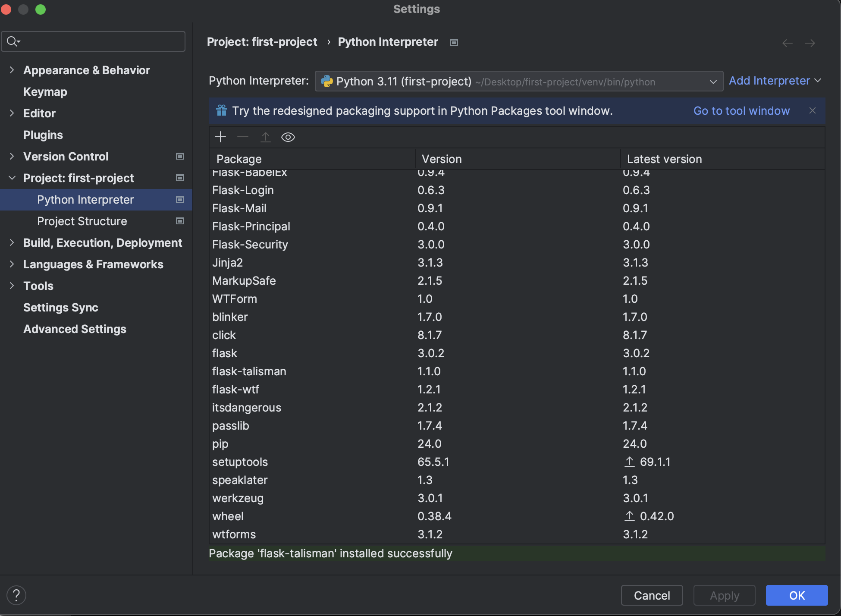This screenshot has width=841, height=616.
Task: Select the click package row
Action: [x=517, y=335]
